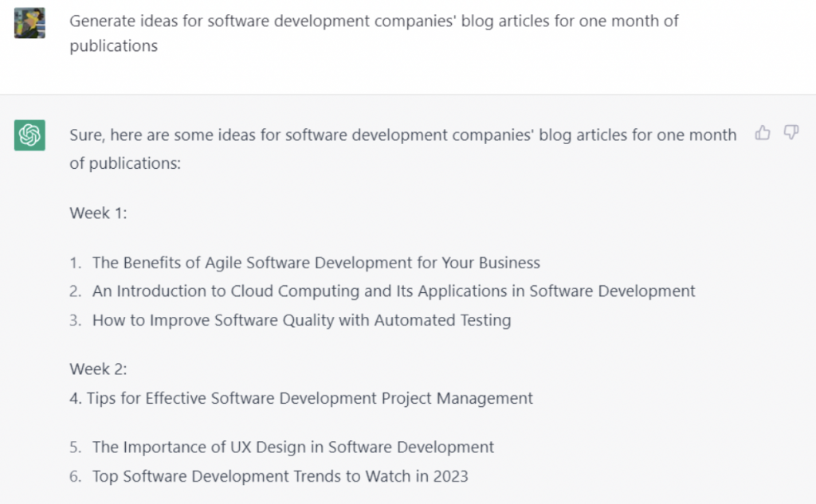
Task: Select the Cloud Computing introduction list item
Action: (394, 291)
